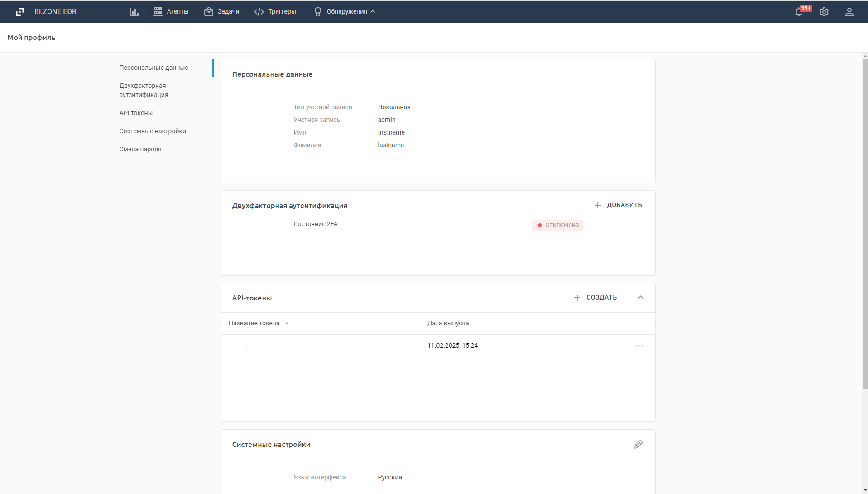This screenshot has height=494, width=868.
Task: Open the Агенты menu item
Action: point(171,12)
